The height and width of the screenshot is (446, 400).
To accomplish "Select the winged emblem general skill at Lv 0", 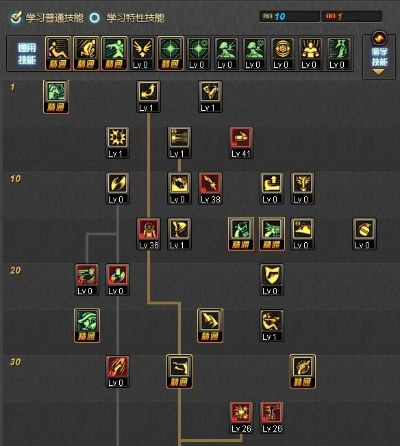I will click(x=142, y=54).
